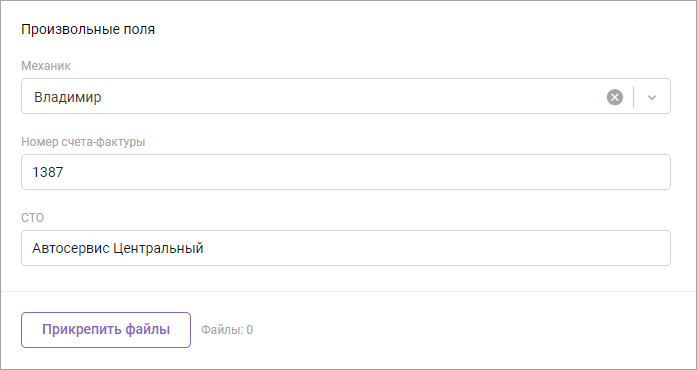Click empty space after Автосервис Центральный
Screen dimensions: 697x370
(x=436, y=248)
